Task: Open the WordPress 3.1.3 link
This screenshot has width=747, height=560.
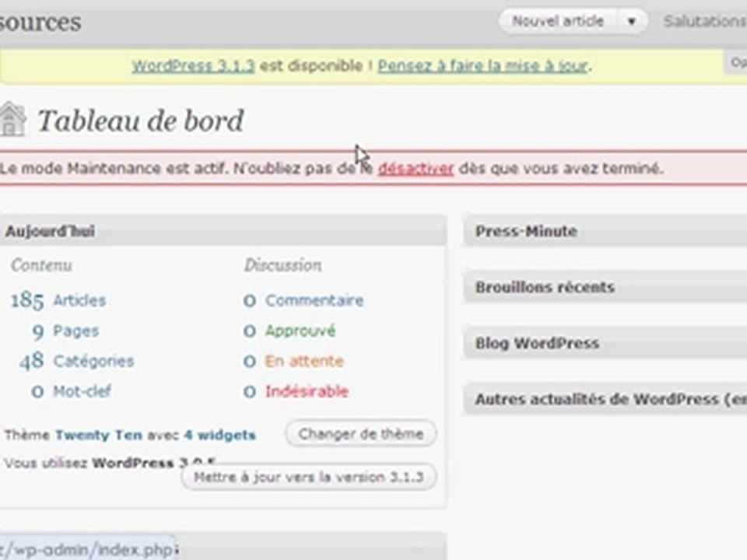Action: [194, 65]
